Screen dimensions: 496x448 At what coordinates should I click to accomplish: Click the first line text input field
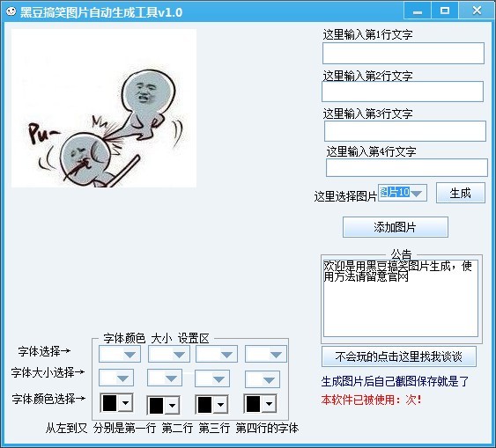pyautogui.click(x=403, y=53)
